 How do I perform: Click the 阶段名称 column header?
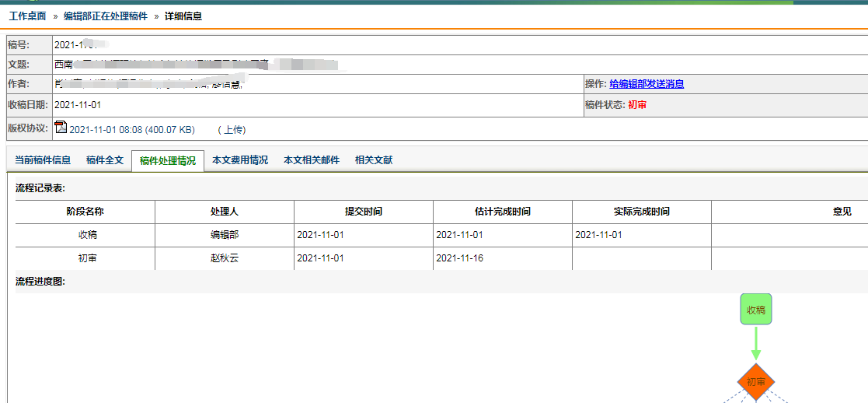pos(85,212)
